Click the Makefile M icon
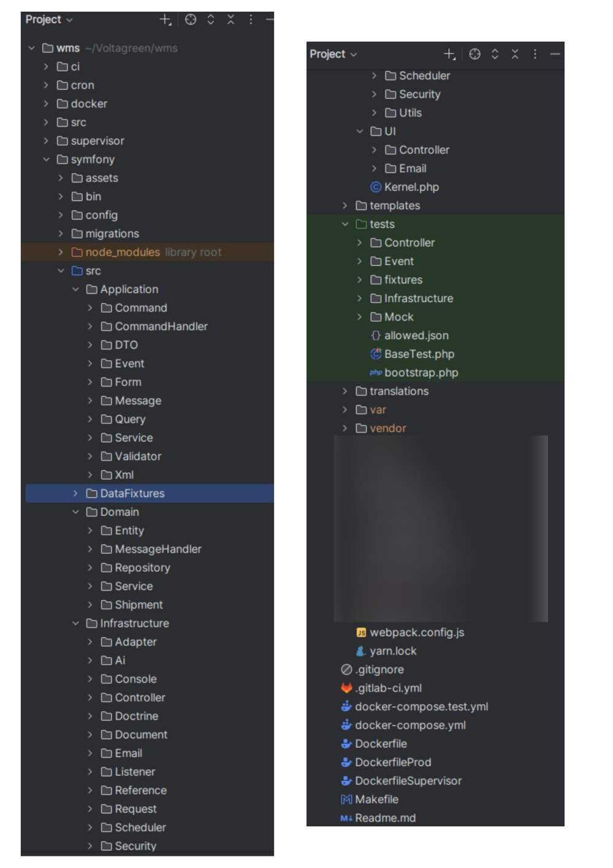Screen dimensions: 613x868 pos(346,799)
